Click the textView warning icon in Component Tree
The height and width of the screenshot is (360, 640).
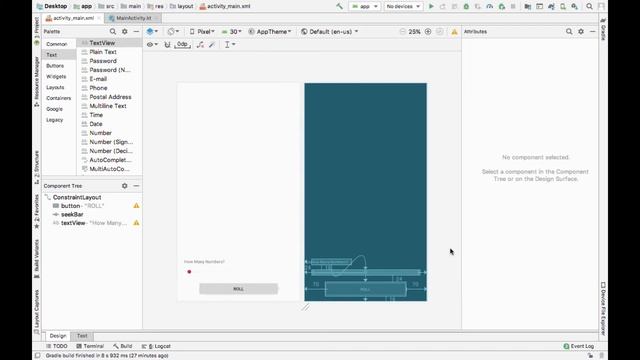pyautogui.click(x=136, y=223)
